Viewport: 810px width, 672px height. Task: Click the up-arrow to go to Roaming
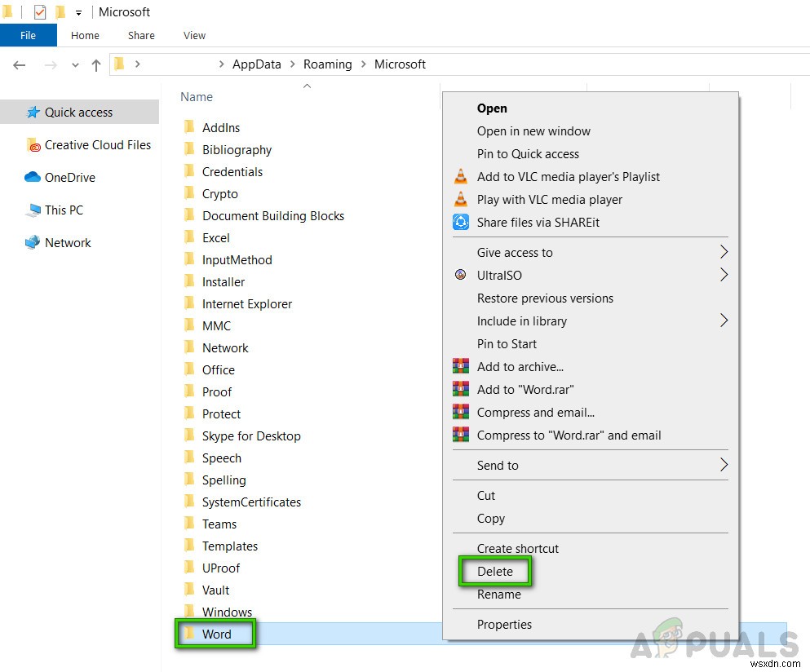95,64
